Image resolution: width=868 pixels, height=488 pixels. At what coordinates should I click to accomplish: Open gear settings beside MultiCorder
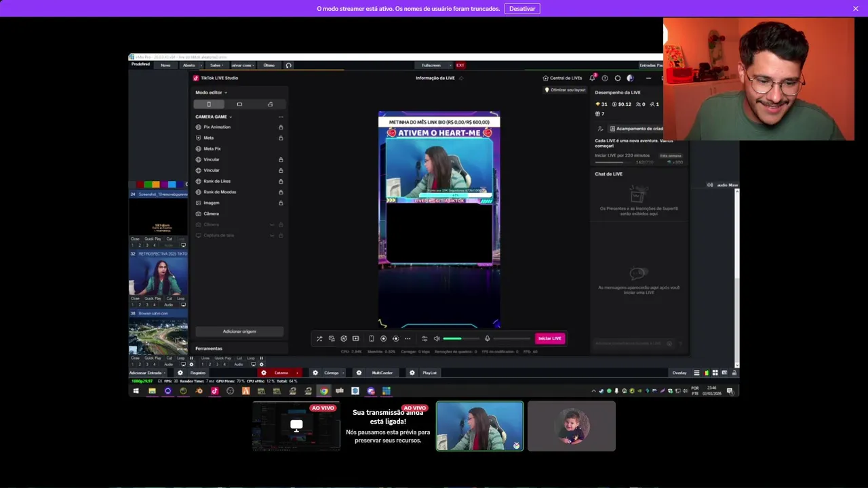[x=359, y=373]
